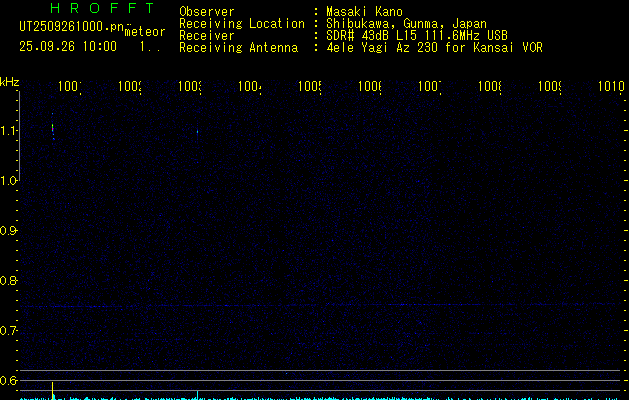Click the 1010 time marker
The height and width of the screenshot is (400, 629).
coord(611,88)
